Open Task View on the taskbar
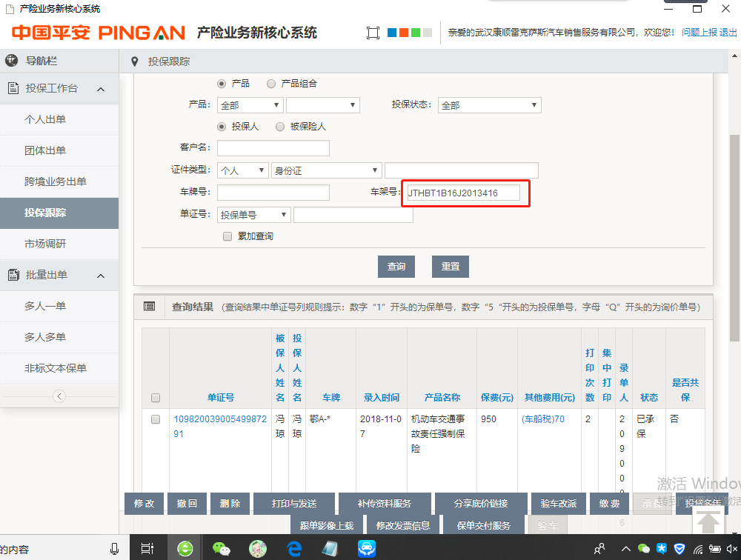 (x=147, y=549)
